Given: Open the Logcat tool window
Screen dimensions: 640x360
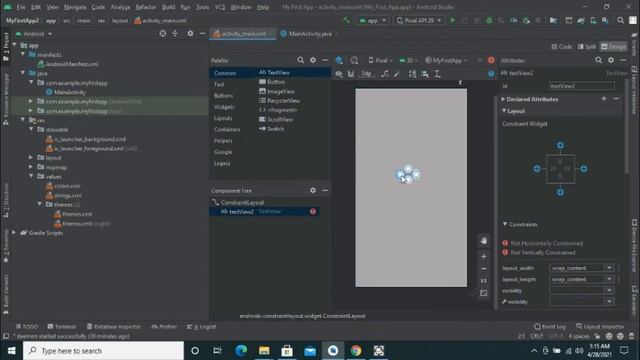Looking at the screenshot, I should pos(201,327).
